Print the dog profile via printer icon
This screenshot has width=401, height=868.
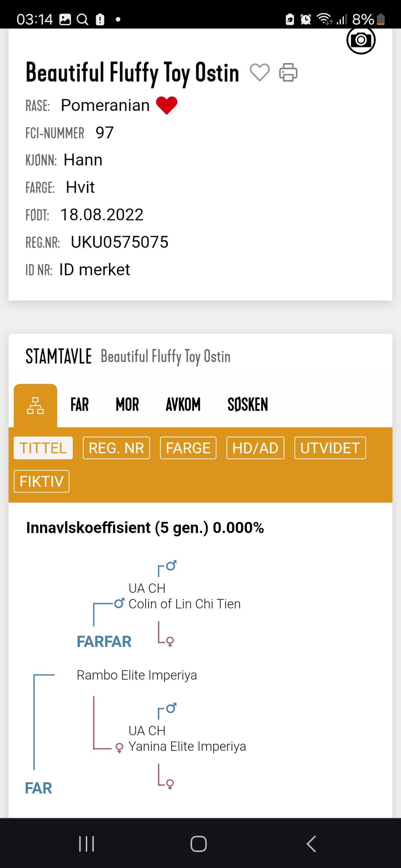[x=288, y=72]
